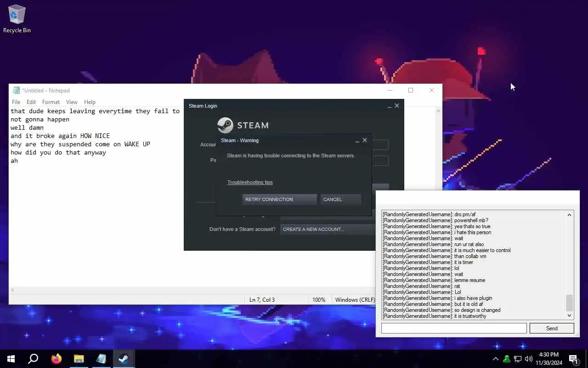Click 'Windows (CRLF)' in status bar
Viewport: 588px width, 368px height.
tap(355, 300)
